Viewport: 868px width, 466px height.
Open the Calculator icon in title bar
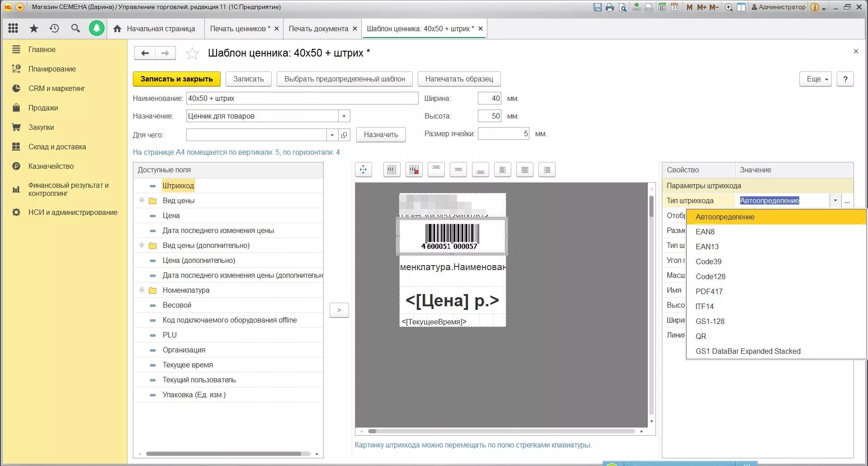point(662,7)
